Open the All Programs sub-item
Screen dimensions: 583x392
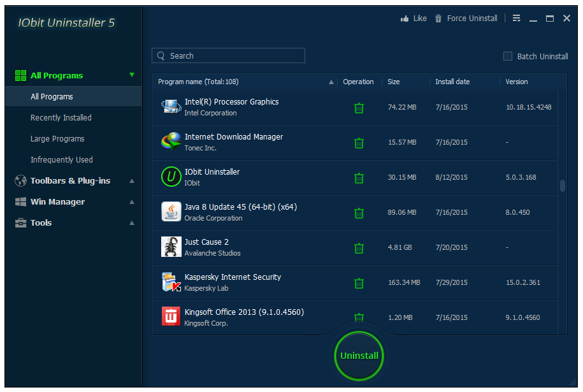pyautogui.click(x=73, y=97)
